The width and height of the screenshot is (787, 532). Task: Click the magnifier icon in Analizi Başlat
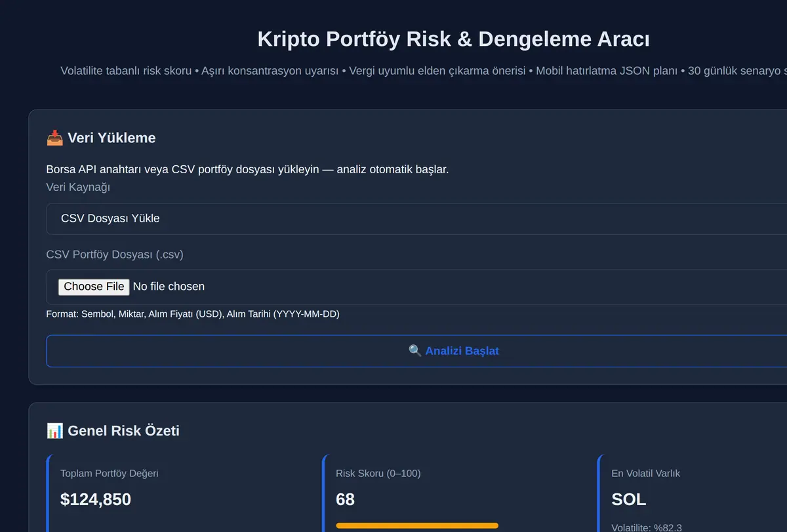[414, 351]
